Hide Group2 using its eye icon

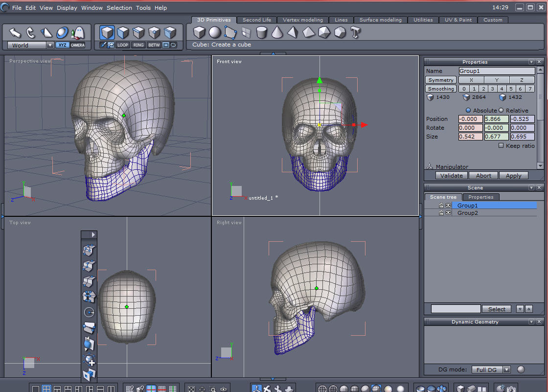[x=448, y=212]
